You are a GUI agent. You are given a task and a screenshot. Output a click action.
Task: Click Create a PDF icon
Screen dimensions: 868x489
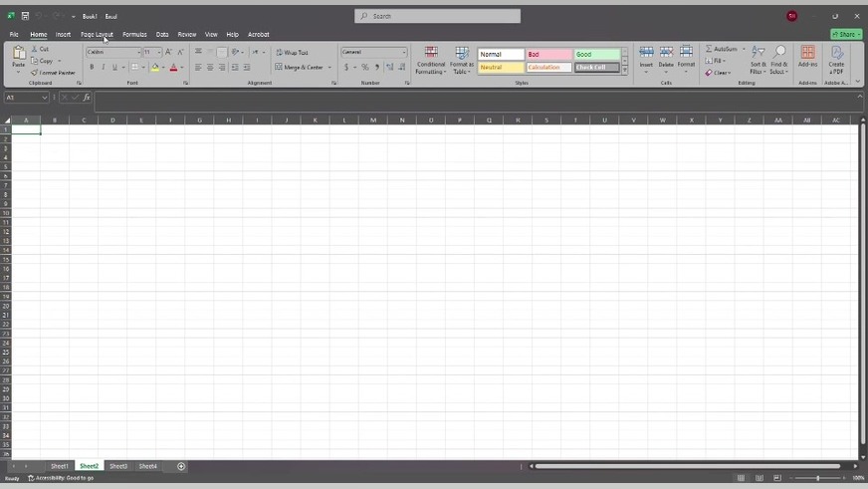(x=836, y=60)
